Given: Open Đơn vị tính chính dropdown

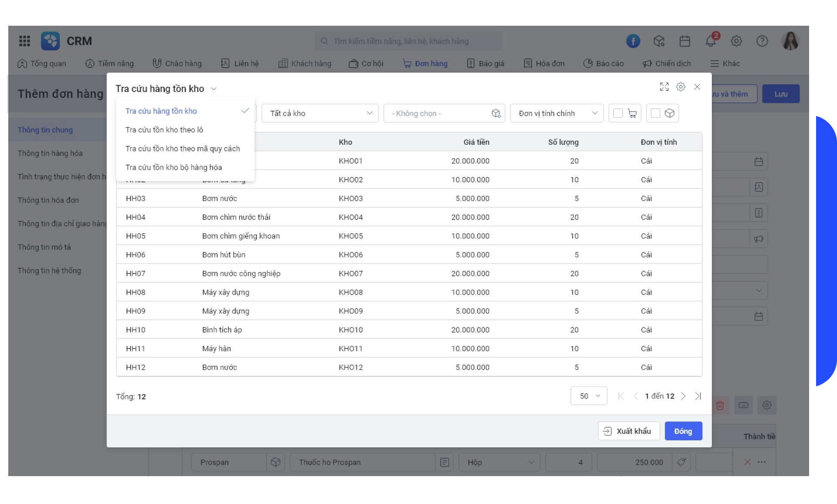Looking at the screenshot, I should point(557,113).
